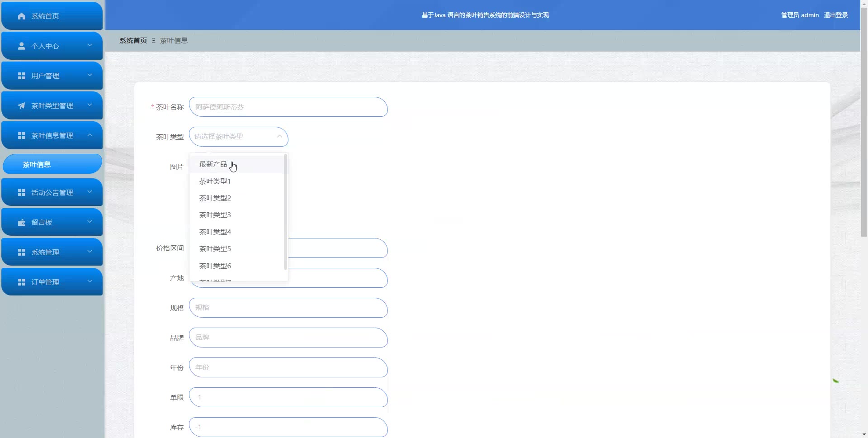Click 退出登录 to log out
The width and height of the screenshot is (868, 438).
tap(835, 15)
